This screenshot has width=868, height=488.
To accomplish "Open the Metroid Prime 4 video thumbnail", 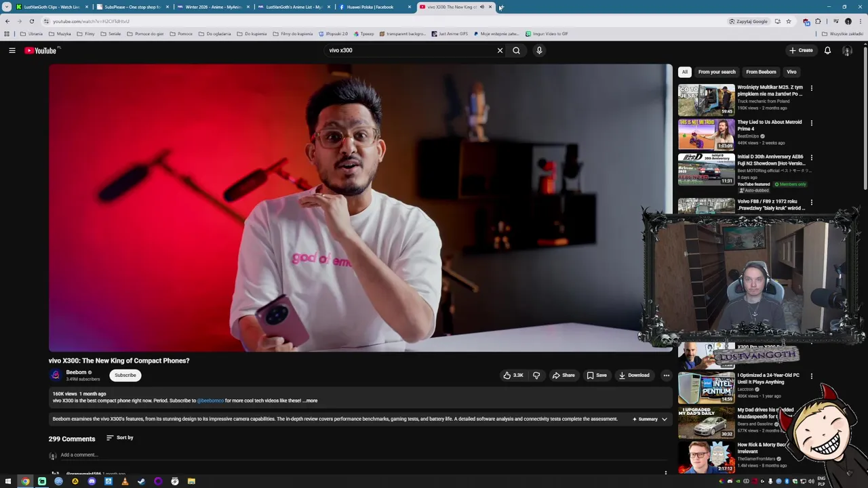I will coord(706,134).
